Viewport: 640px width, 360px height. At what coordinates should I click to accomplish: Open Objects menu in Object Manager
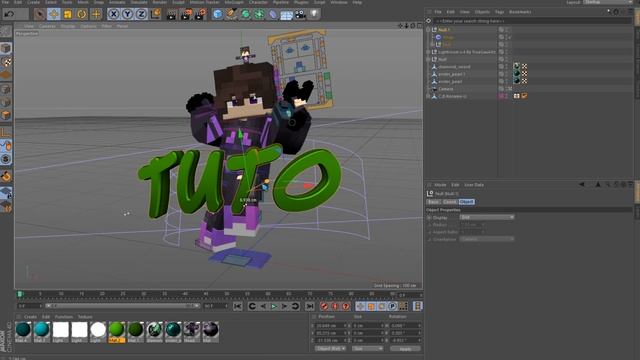pos(482,12)
